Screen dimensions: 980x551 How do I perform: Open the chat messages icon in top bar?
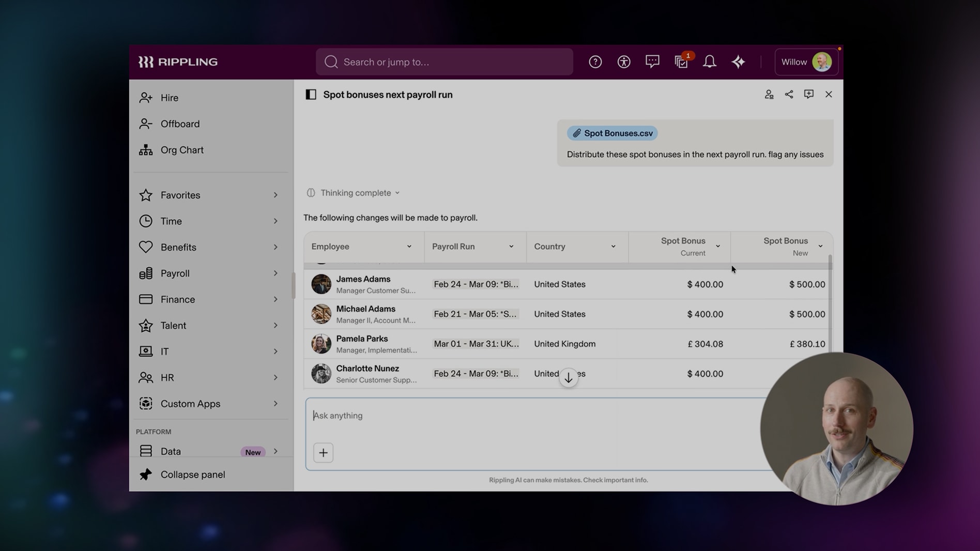[x=652, y=62]
